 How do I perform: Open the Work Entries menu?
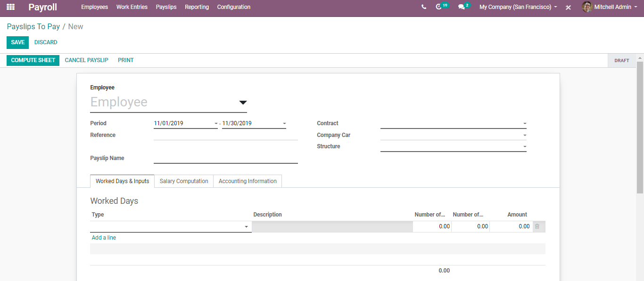[x=132, y=7]
